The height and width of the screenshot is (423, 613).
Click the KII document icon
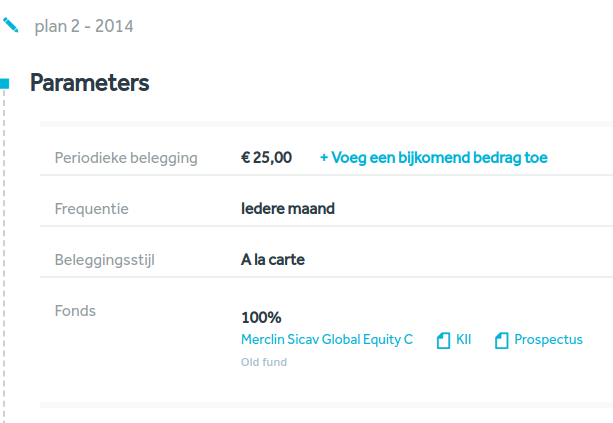[x=444, y=341]
